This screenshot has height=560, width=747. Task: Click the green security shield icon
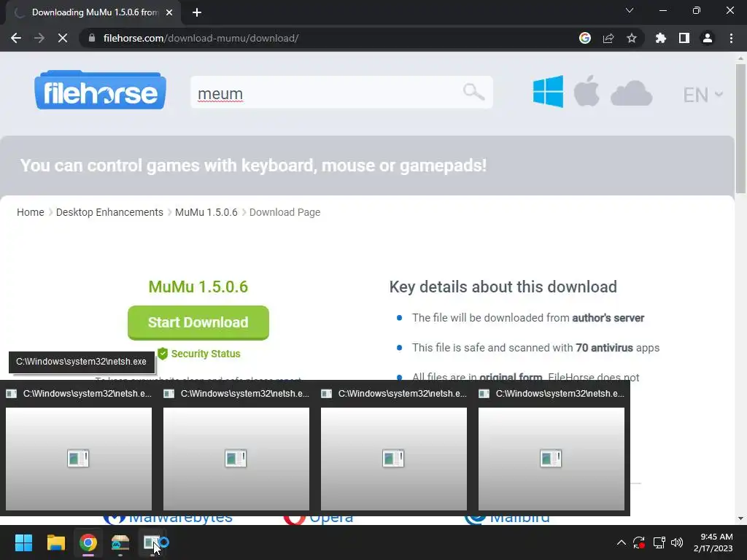click(163, 354)
